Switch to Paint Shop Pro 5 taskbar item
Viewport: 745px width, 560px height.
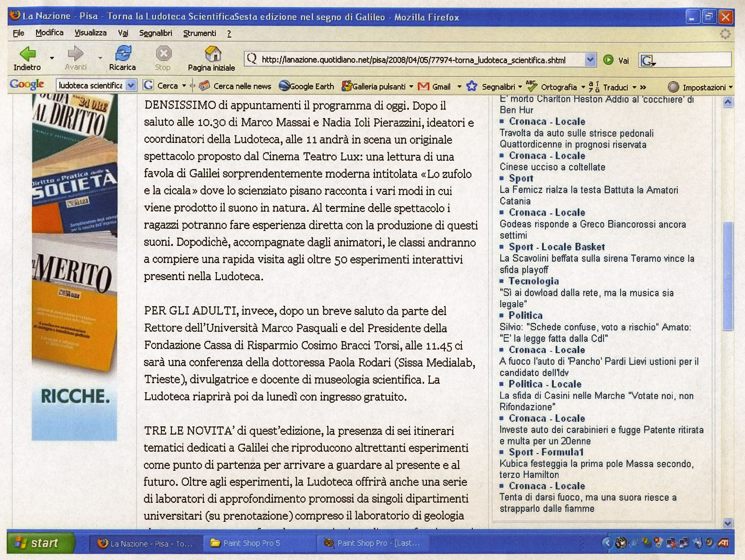click(x=251, y=543)
